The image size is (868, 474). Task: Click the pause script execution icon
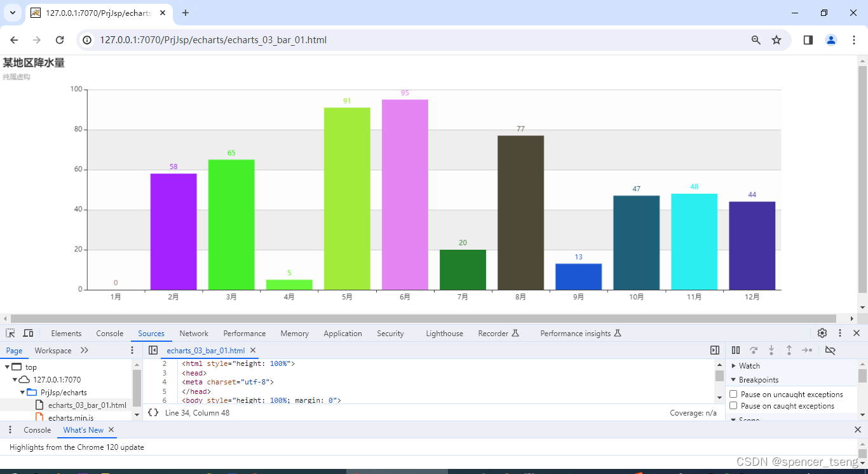(736, 350)
